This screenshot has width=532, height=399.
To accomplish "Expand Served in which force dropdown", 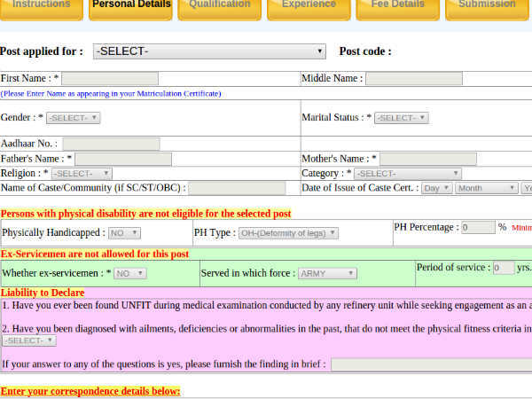I will coord(327,273).
